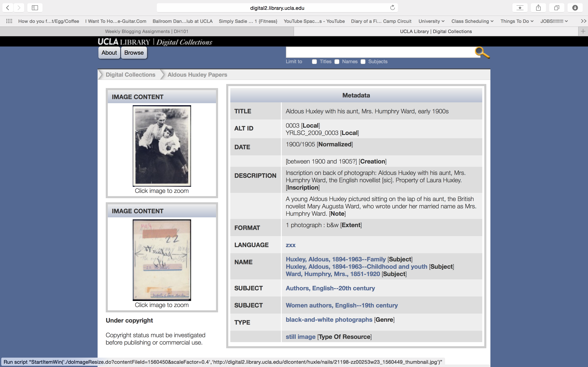Enable the Titles limit checkbox
588x367 pixels.
click(314, 62)
